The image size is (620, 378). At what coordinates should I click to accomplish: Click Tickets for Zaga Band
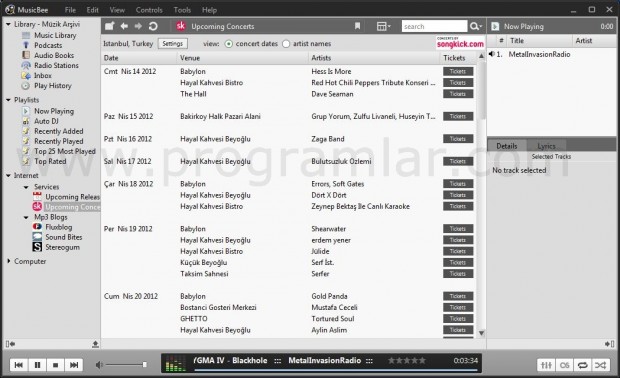458,139
